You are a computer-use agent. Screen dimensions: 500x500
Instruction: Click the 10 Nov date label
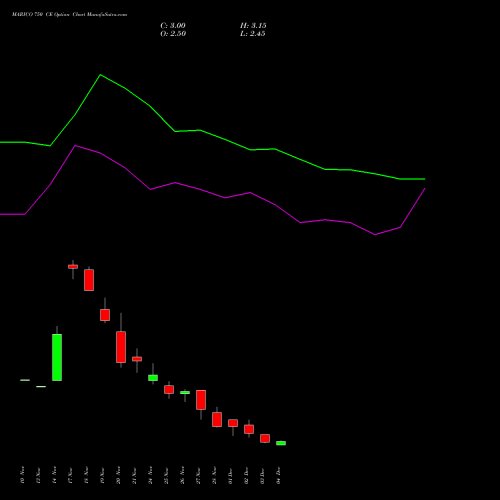point(22,475)
